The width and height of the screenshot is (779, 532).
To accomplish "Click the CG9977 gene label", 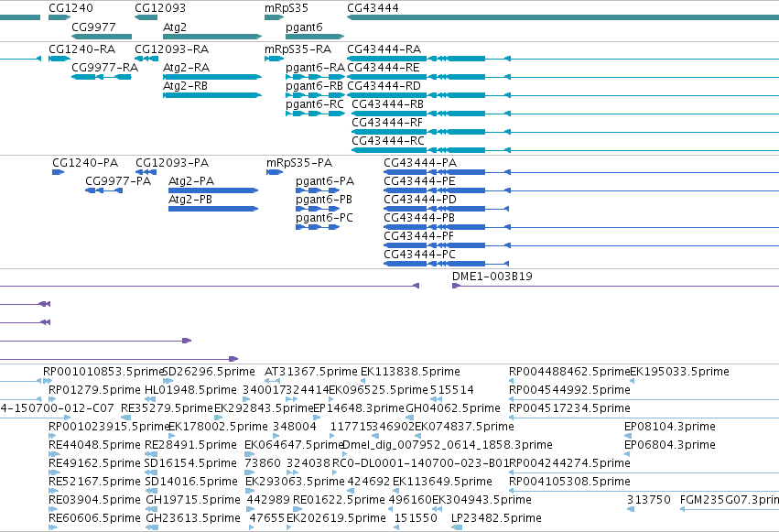I will click(93, 27).
